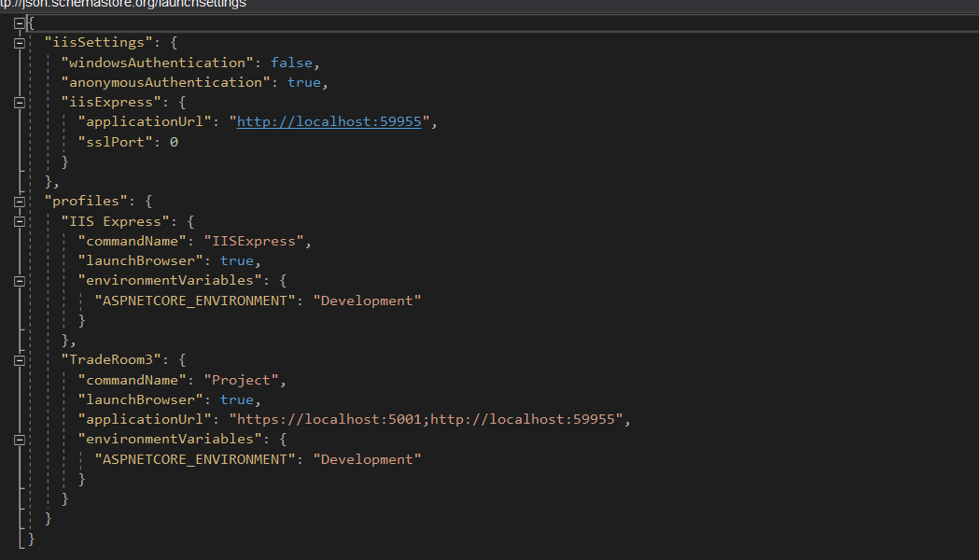Click the "TradeRoom3" profile name
Image resolution: width=979 pixels, height=560 pixels.
(110, 359)
